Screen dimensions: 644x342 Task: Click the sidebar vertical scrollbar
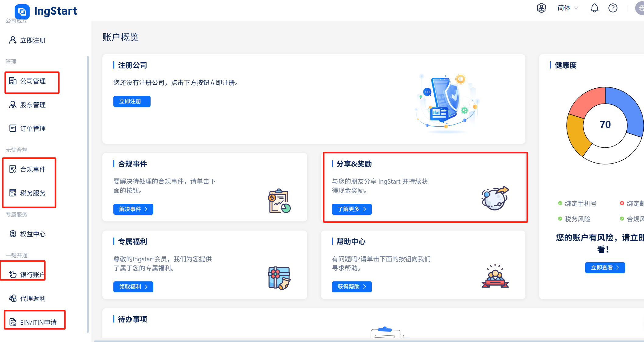(88, 194)
